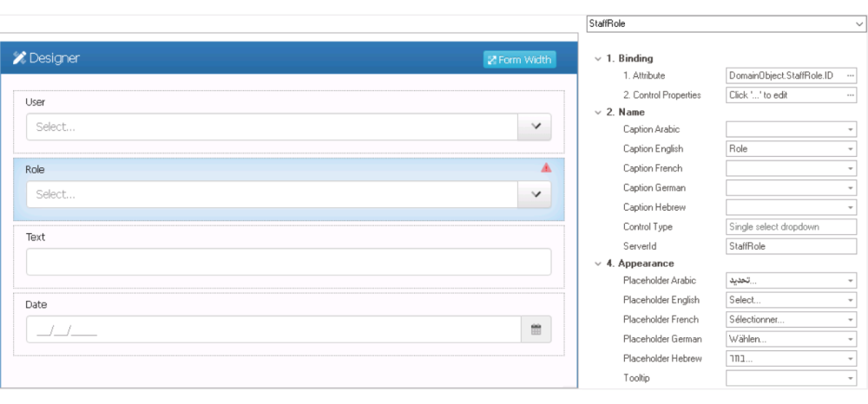Click the Form Width button
Screen dimensions: 868x404
click(x=519, y=60)
